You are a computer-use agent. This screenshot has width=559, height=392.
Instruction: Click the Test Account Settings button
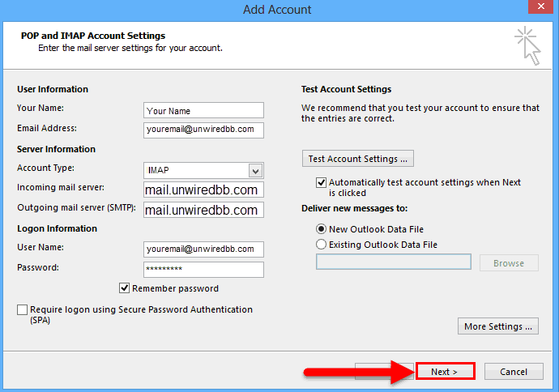[358, 159]
